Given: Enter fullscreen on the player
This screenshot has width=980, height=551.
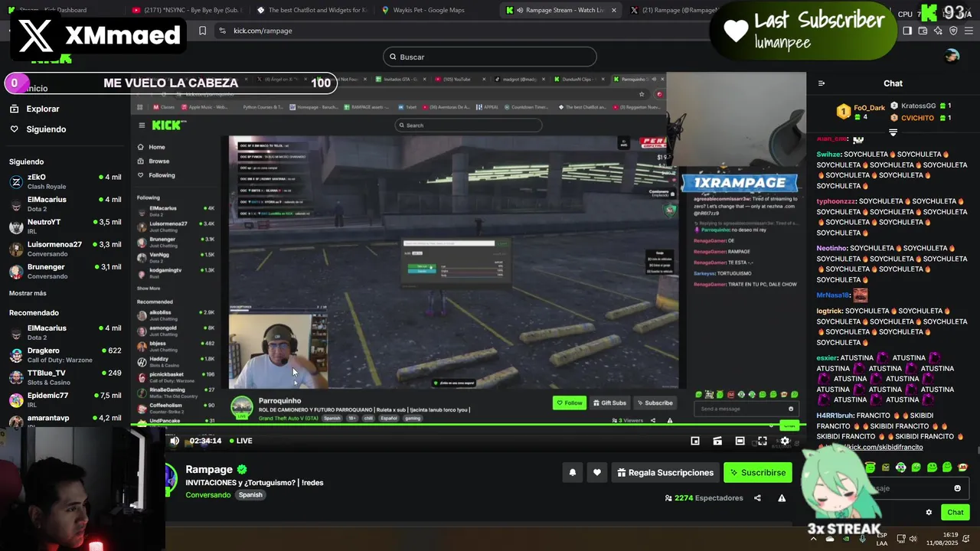Looking at the screenshot, I should [x=763, y=441].
